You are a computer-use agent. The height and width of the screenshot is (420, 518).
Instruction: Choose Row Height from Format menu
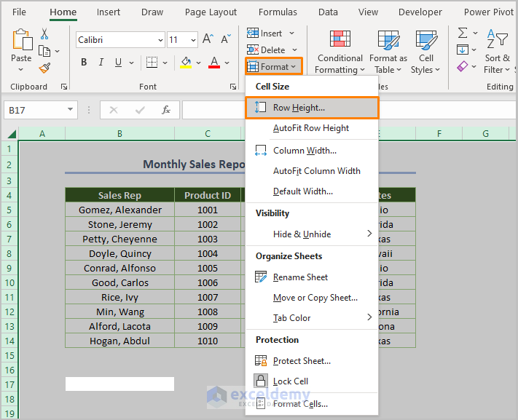pos(299,108)
